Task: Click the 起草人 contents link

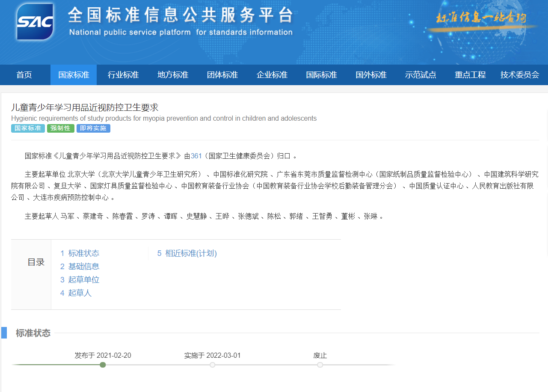Action: click(x=76, y=293)
